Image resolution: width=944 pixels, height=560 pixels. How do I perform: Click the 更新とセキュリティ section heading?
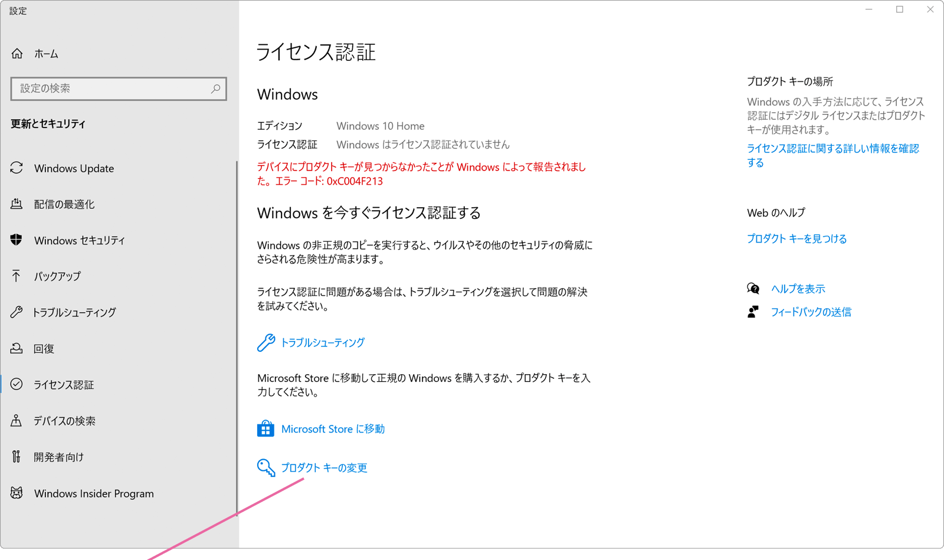pyautogui.click(x=48, y=124)
